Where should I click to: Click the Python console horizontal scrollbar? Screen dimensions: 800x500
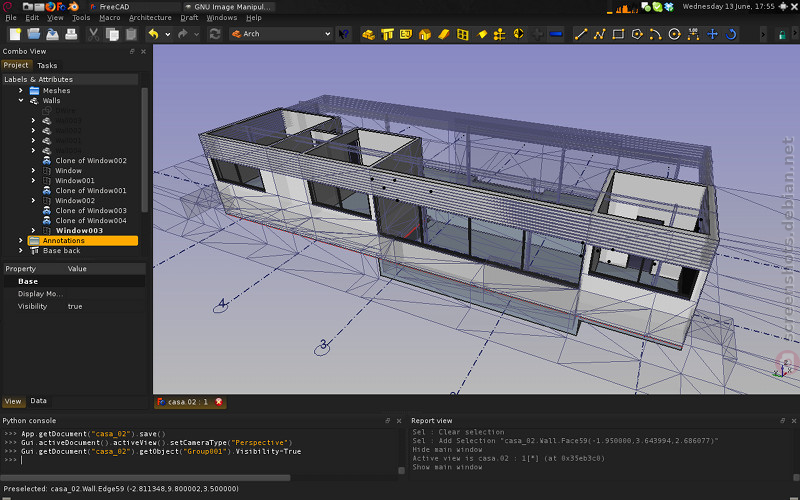point(146,478)
